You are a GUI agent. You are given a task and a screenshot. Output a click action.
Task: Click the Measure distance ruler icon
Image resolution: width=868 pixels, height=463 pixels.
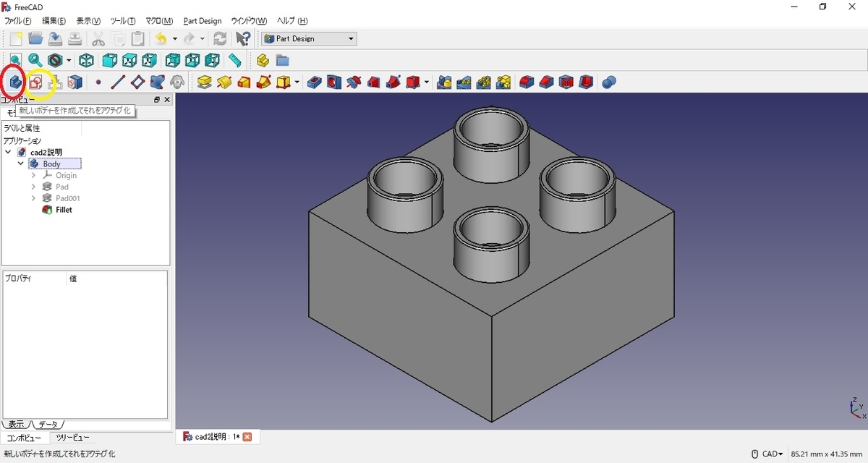click(x=235, y=60)
